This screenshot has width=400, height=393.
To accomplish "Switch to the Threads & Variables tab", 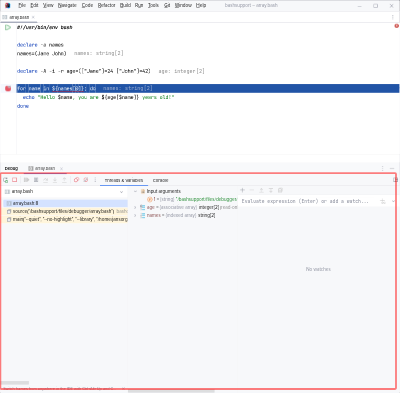I will (124, 180).
